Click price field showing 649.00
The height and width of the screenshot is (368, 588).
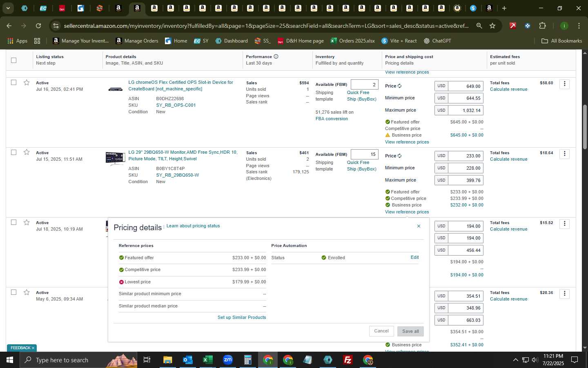(x=466, y=86)
